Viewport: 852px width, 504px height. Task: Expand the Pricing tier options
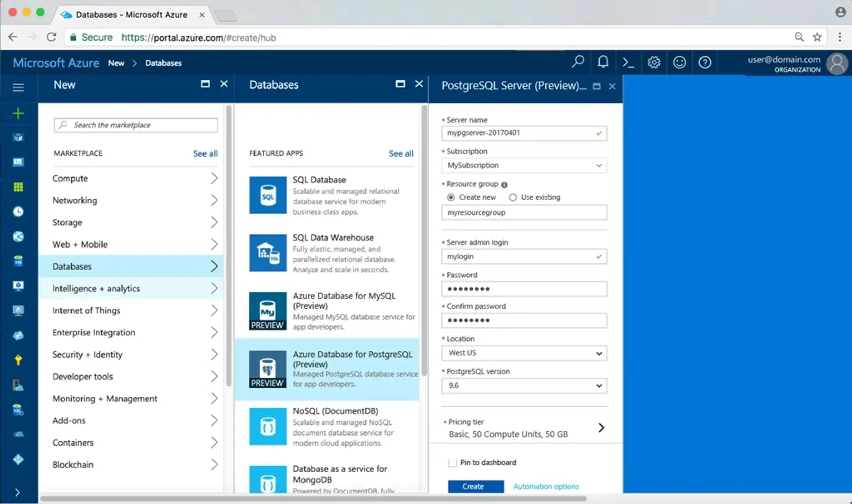[601, 428]
